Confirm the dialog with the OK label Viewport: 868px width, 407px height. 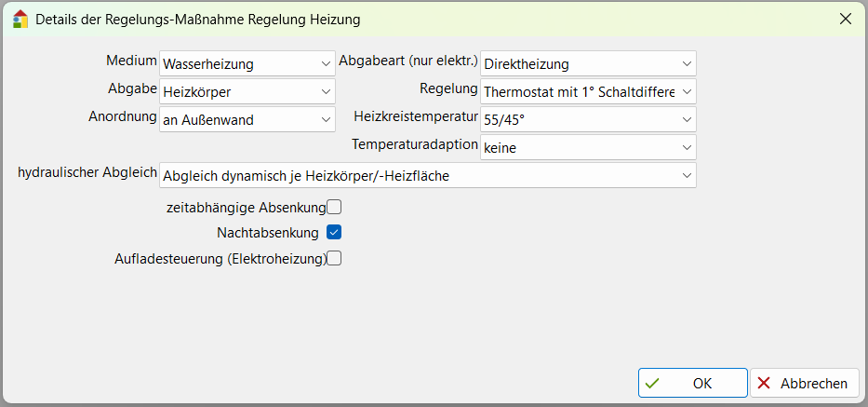pos(702,383)
